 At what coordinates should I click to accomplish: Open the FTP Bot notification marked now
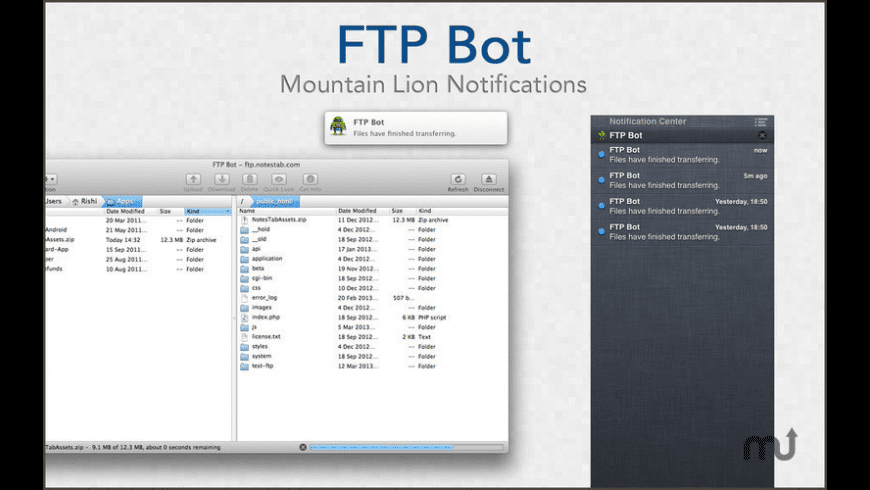[x=682, y=155]
